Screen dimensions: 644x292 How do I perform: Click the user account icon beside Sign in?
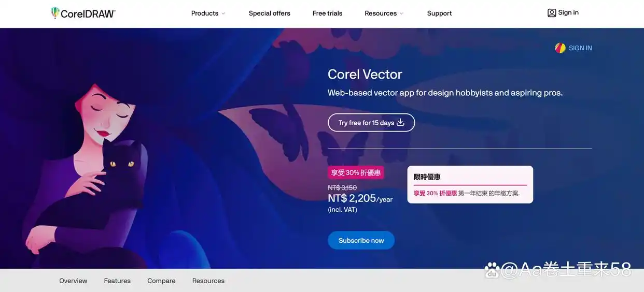(552, 13)
